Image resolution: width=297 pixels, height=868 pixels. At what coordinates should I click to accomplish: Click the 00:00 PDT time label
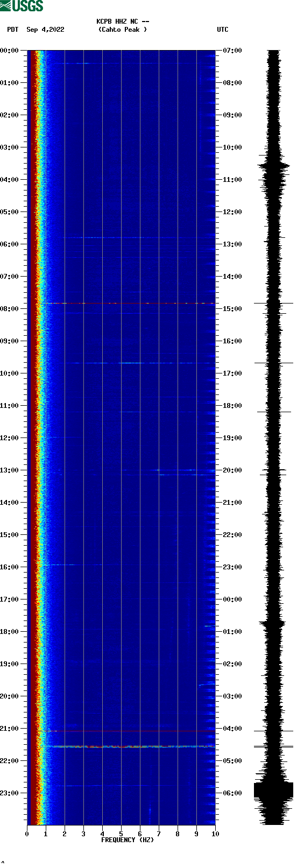(10, 51)
